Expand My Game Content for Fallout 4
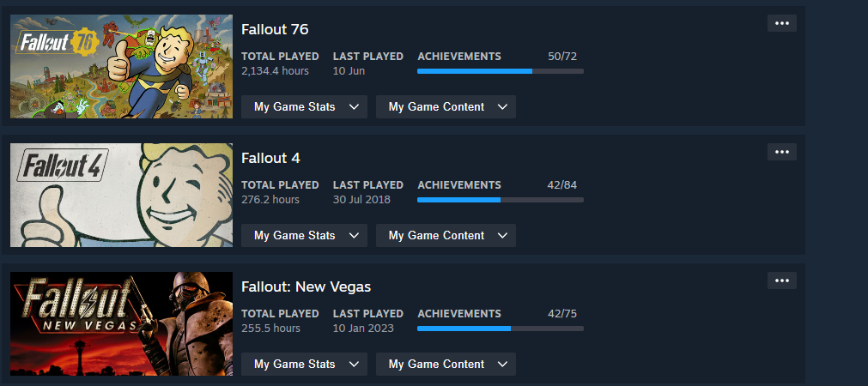The height and width of the screenshot is (386, 868). point(446,236)
